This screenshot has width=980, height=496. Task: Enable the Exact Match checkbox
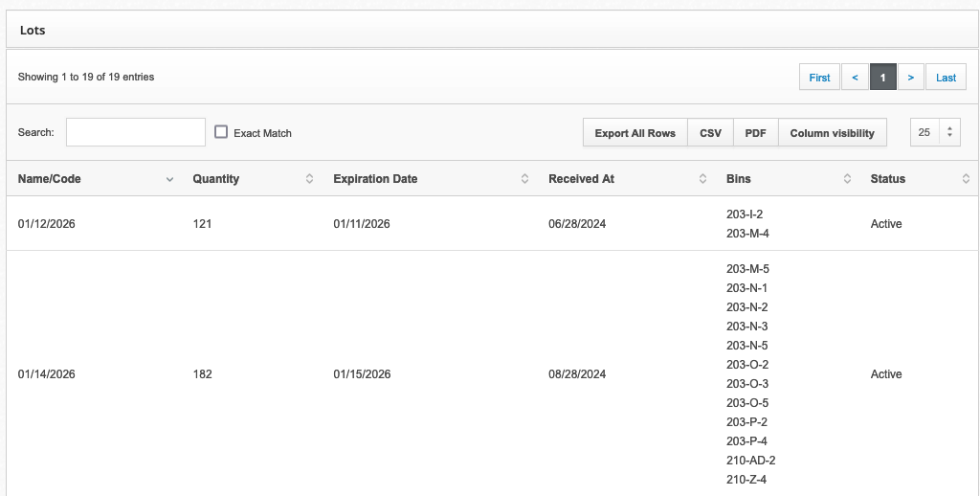[221, 132]
